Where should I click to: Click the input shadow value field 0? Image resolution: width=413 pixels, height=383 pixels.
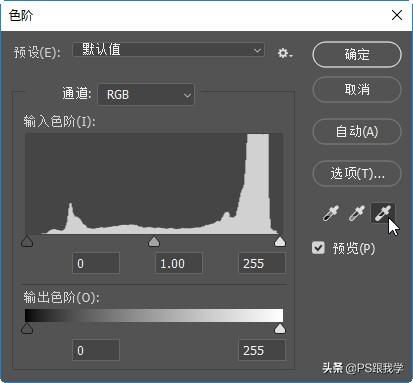coord(96,263)
